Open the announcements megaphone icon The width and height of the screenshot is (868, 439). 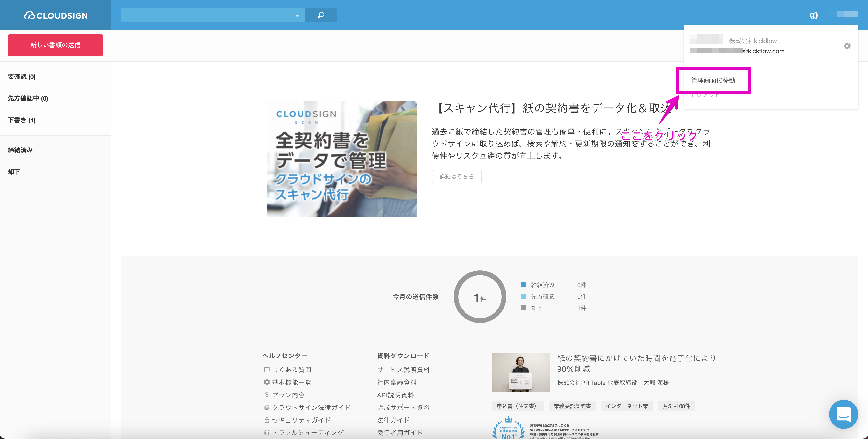(x=814, y=15)
